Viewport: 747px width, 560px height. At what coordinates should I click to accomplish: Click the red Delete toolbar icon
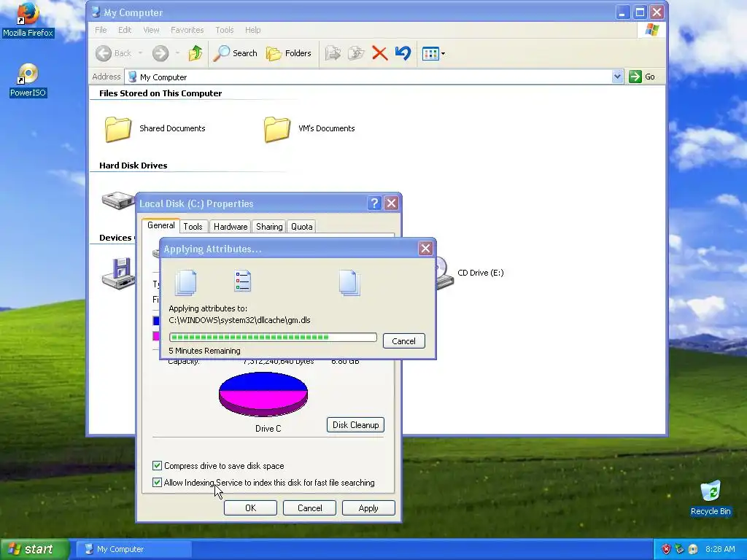coord(379,53)
